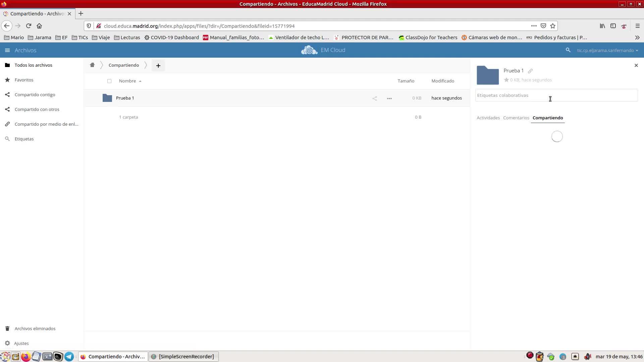The image size is (644, 362).
Task: Click the plus button to create new item
Action: click(158, 65)
